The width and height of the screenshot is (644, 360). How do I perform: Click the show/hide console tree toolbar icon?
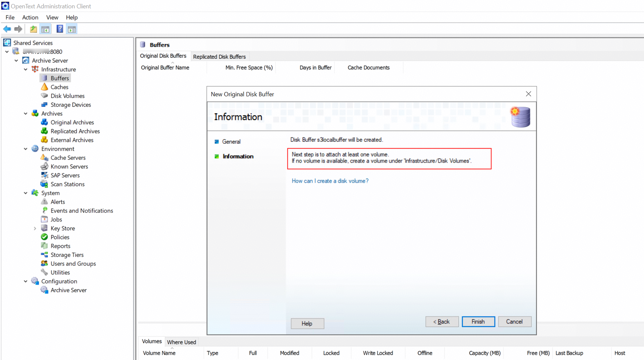tap(45, 29)
